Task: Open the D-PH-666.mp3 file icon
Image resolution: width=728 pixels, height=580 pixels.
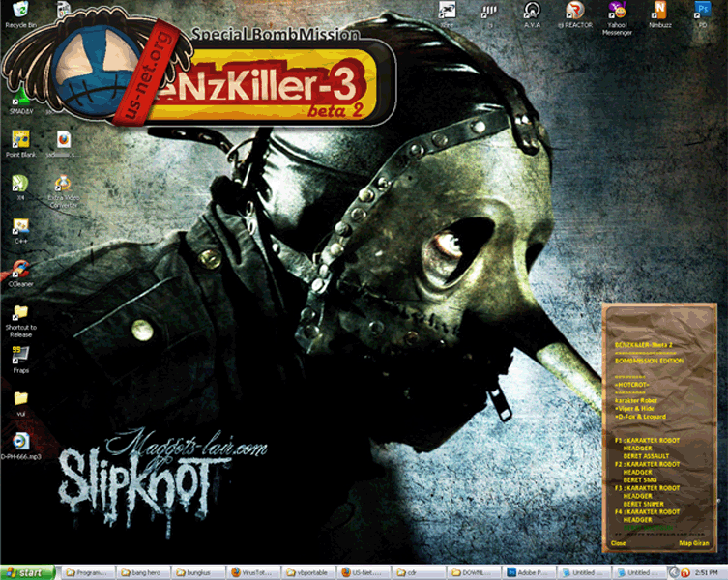Action: pyautogui.click(x=21, y=447)
